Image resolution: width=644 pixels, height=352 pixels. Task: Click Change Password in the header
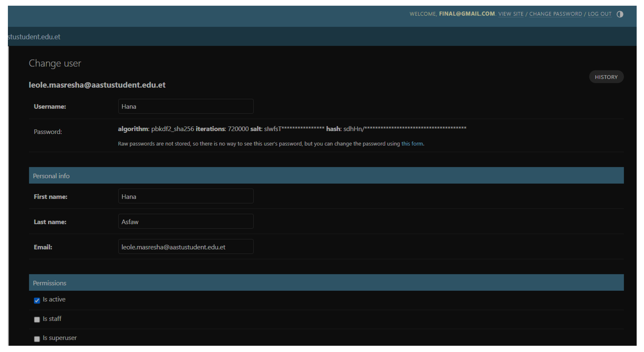tap(556, 14)
